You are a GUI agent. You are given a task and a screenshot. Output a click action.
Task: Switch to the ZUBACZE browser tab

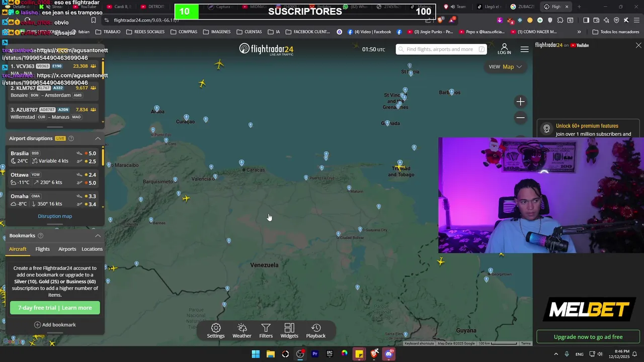pyautogui.click(x=523, y=7)
